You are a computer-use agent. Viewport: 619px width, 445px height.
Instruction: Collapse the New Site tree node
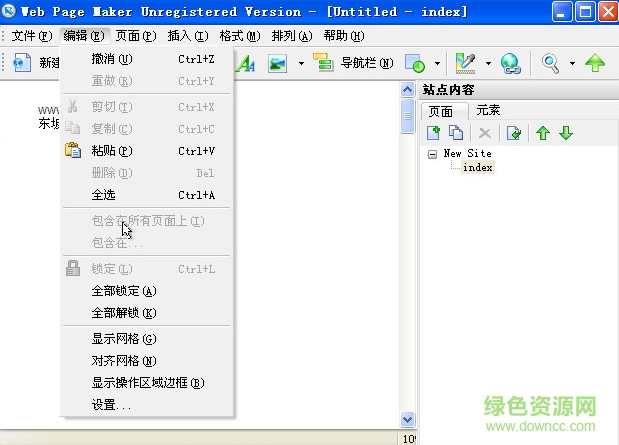click(432, 154)
